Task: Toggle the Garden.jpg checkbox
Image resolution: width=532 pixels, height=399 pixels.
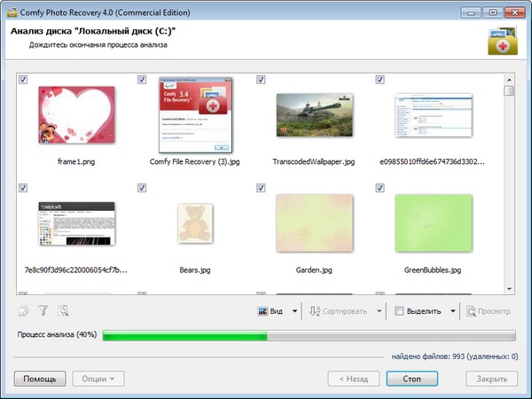Action: [x=262, y=188]
